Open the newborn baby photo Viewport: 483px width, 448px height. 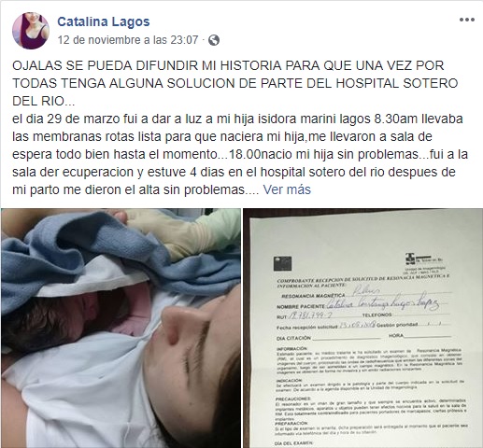point(121,329)
